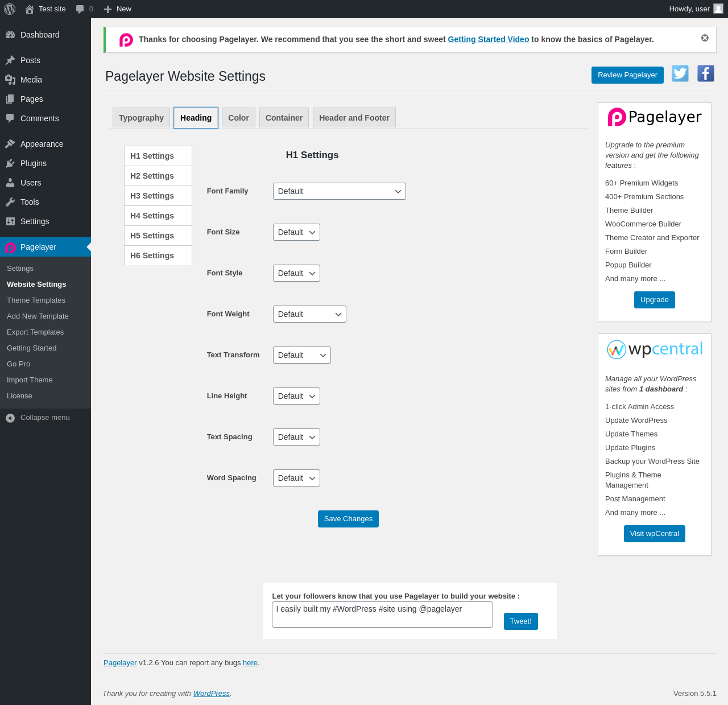Share Pagelayer via Facebook icon
728x705 pixels.
click(706, 73)
